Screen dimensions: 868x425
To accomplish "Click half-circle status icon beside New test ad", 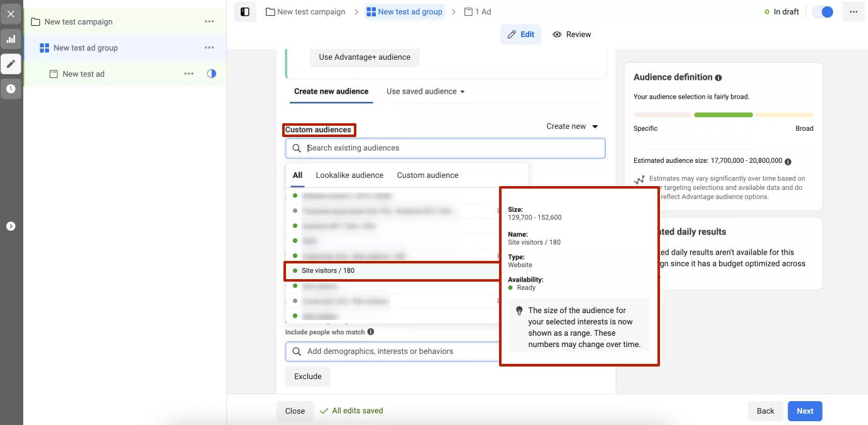I will tap(212, 74).
